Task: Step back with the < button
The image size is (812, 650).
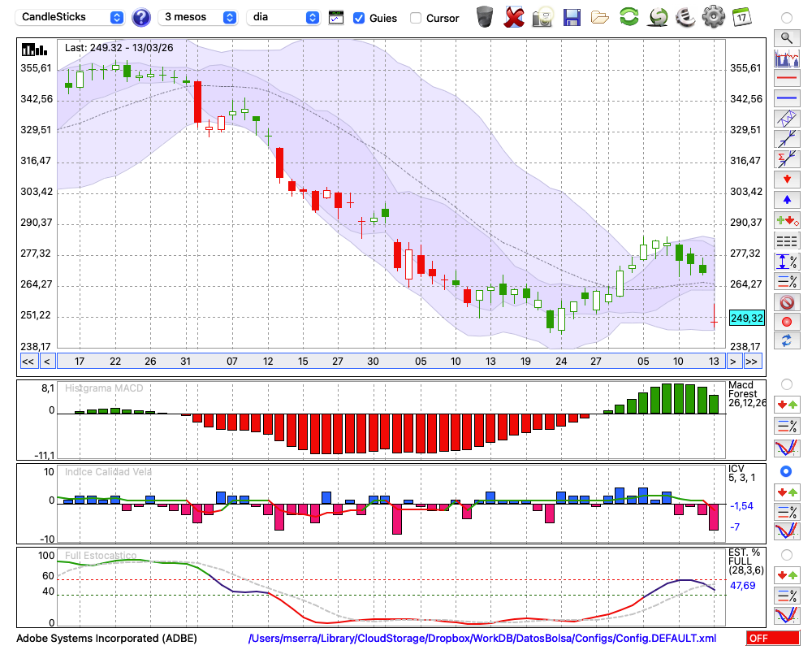Action: coord(47,362)
